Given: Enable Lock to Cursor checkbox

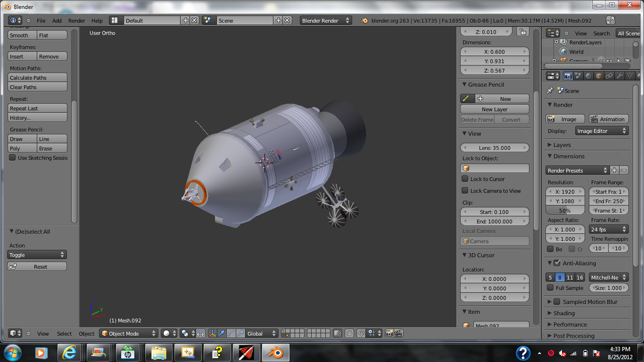Looking at the screenshot, I should [x=465, y=179].
